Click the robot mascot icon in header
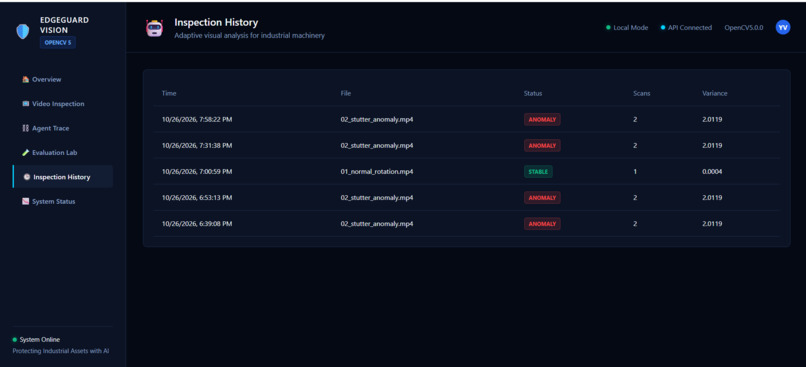The height and width of the screenshot is (367, 806). click(154, 28)
